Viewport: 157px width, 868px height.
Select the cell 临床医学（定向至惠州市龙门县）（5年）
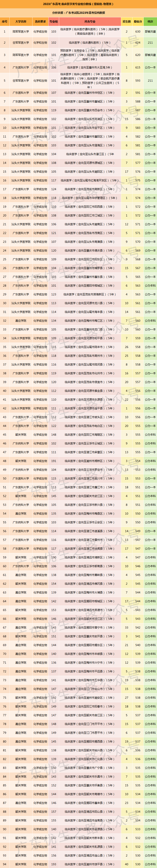tap(90, 329)
